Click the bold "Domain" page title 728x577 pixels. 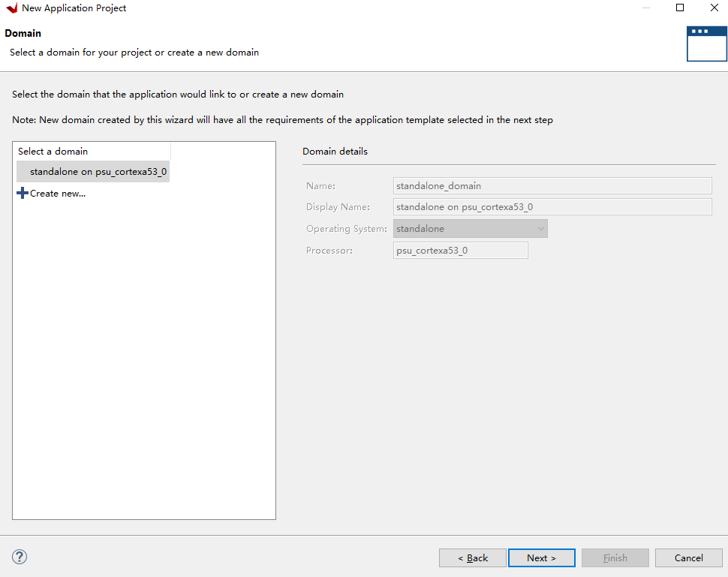click(23, 34)
